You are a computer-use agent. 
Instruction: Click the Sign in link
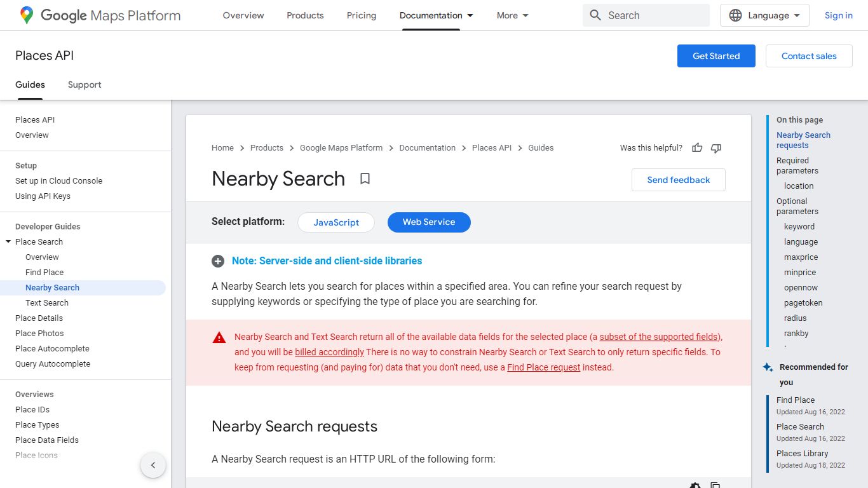click(x=839, y=15)
